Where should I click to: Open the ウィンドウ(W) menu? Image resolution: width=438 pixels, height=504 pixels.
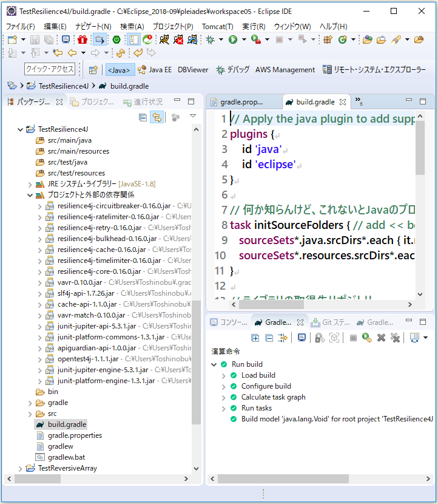(x=292, y=26)
